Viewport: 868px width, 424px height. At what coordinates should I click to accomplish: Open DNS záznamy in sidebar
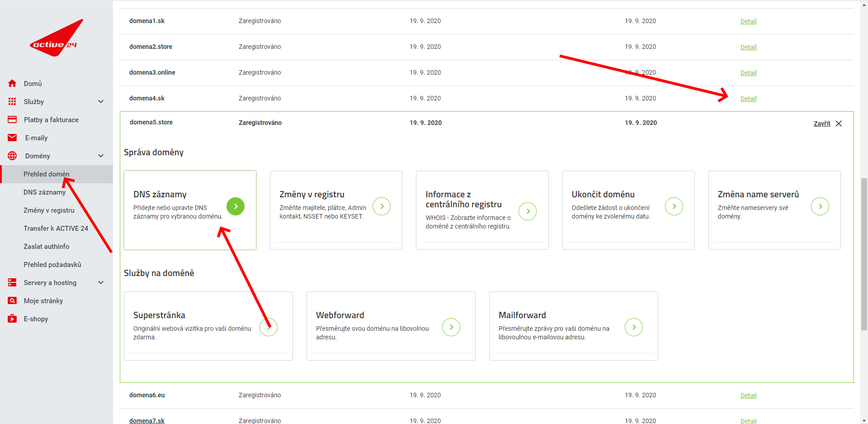(44, 192)
